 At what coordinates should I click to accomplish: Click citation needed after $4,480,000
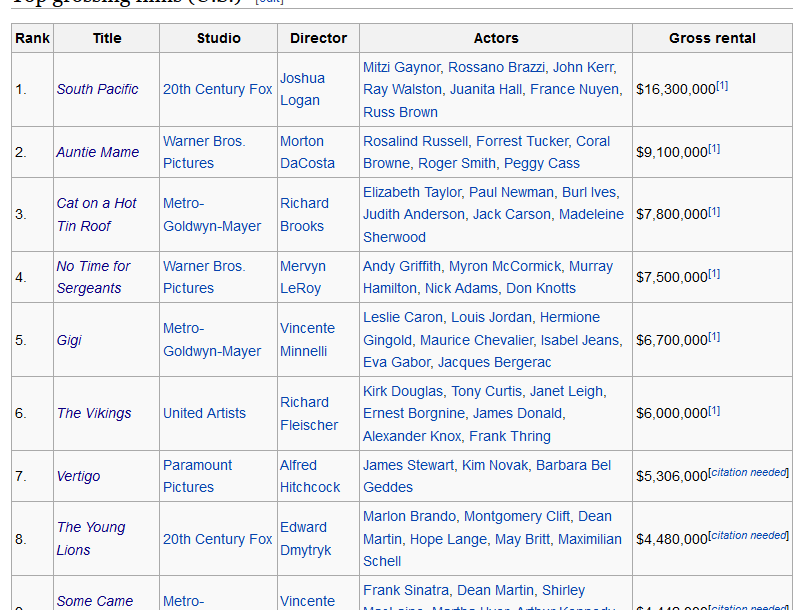click(748, 535)
